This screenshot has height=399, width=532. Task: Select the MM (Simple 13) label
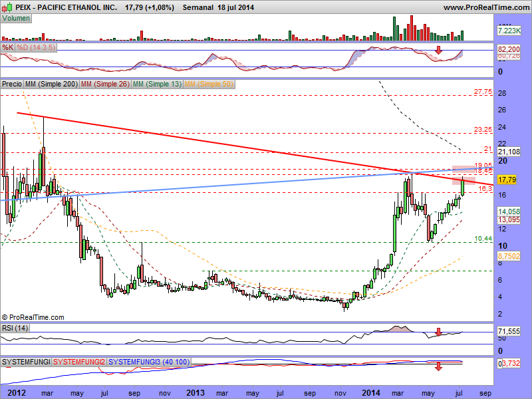tap(157, 84)
